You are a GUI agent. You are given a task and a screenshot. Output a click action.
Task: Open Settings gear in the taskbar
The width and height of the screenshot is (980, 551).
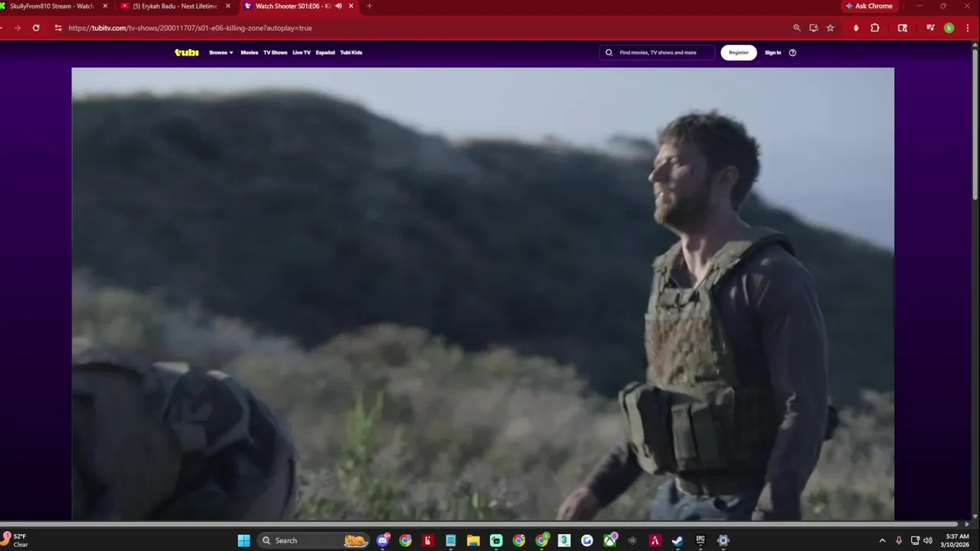tap(723, 540)
